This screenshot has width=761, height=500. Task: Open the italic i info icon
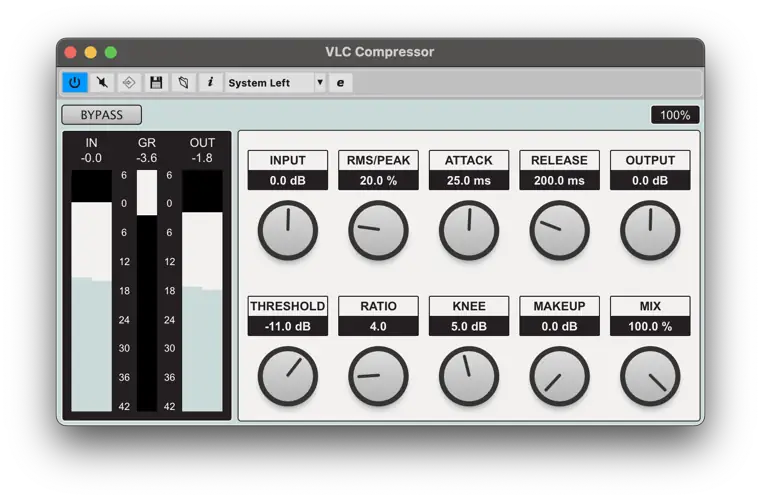tap(210, 82)
